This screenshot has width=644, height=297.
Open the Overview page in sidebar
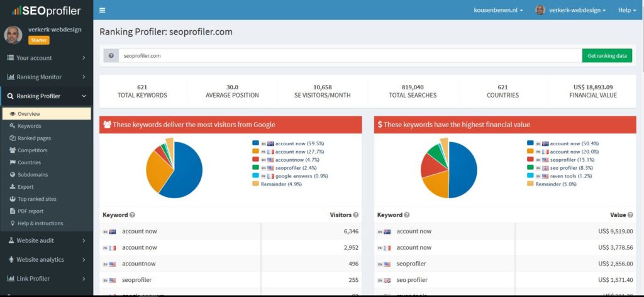47,114
